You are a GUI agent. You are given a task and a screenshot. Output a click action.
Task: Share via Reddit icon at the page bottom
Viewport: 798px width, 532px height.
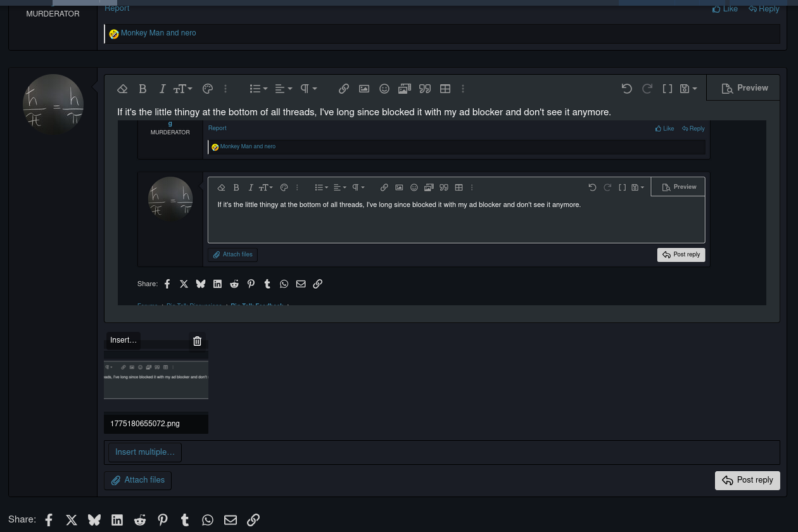pos(139,520)
